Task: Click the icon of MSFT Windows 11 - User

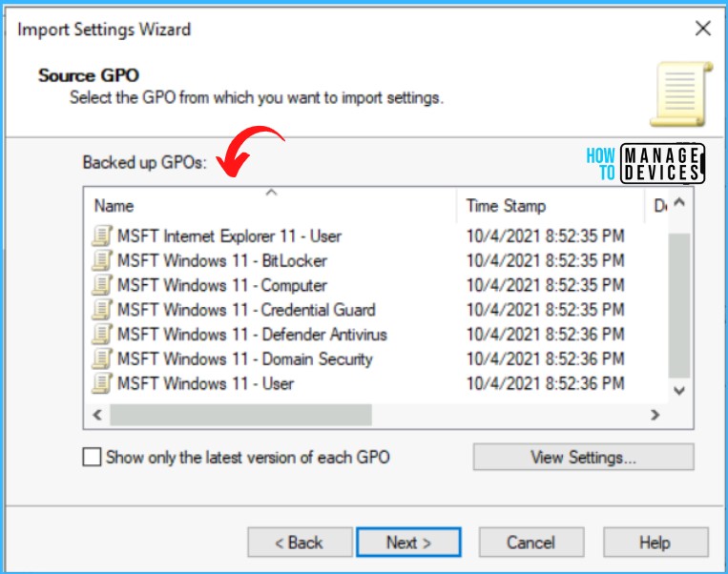Action: point(102,383)
